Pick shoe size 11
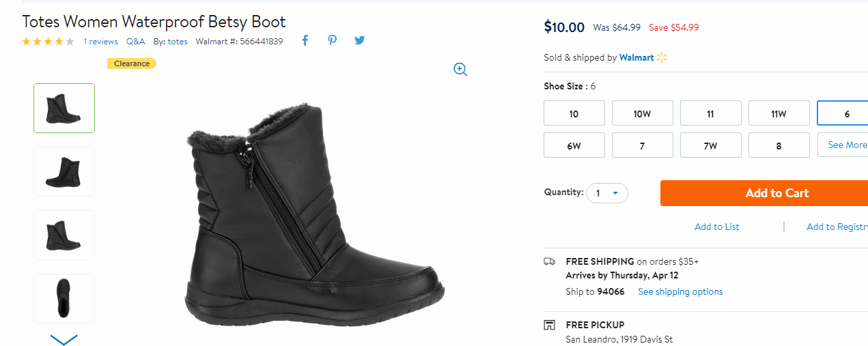Viewport: 868px width, 346px height. point(710,113)
